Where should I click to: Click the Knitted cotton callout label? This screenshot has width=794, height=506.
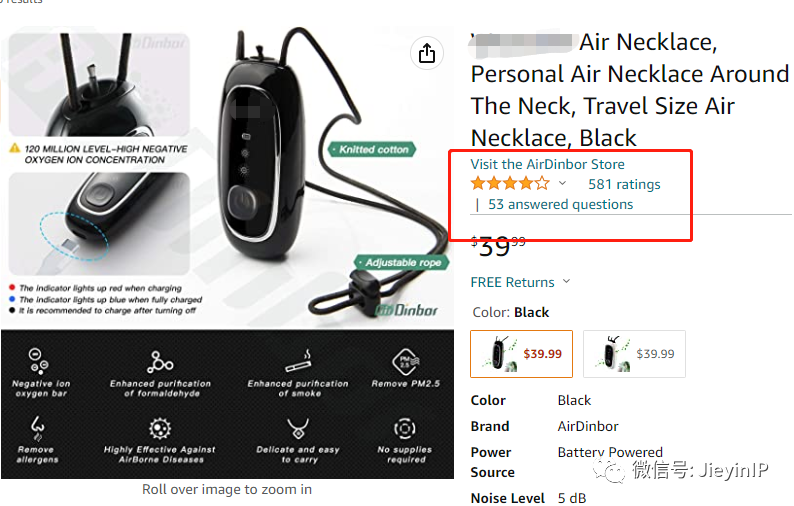(373, 149)
